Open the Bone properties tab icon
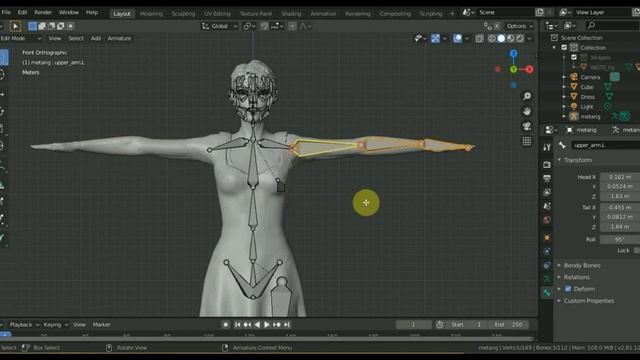640x360 pixels. click(547, 293)
